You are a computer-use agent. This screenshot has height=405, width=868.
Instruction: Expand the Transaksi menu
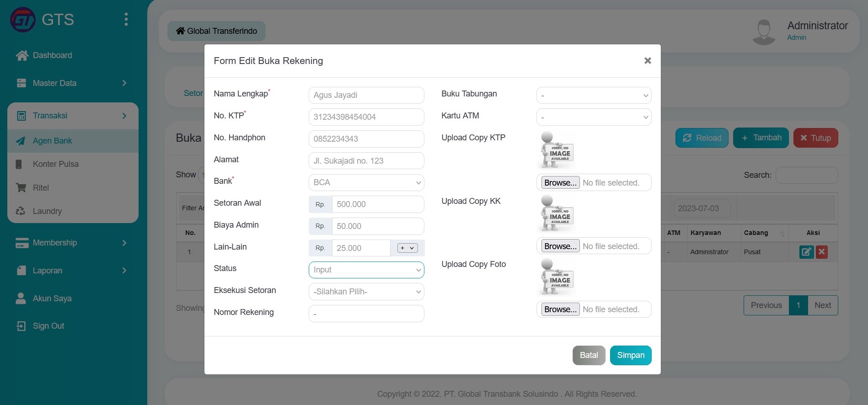[73, 116]
